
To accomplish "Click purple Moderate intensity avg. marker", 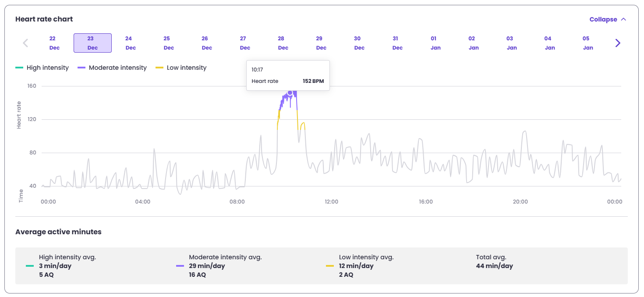I will click(x=180, y=266).
